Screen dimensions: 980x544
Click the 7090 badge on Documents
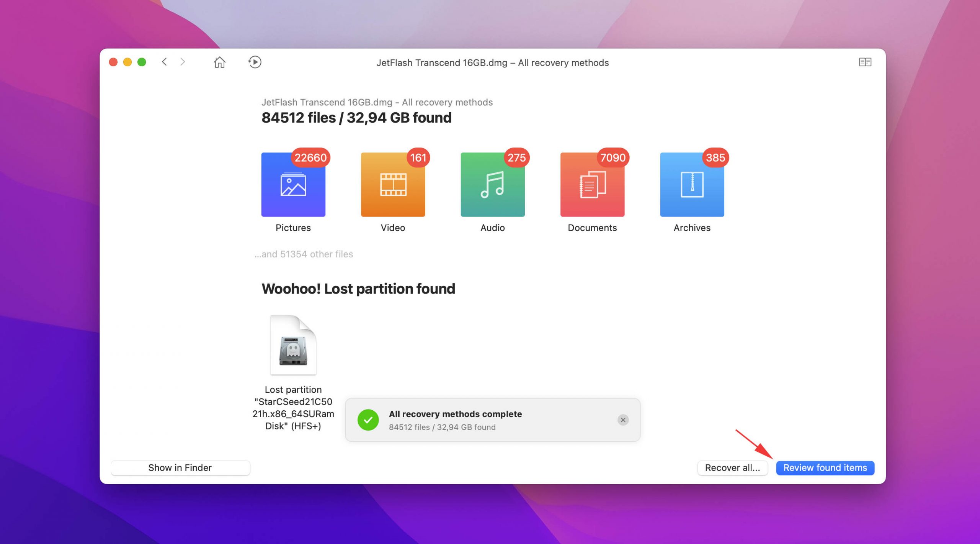click(x=612, y=157)
